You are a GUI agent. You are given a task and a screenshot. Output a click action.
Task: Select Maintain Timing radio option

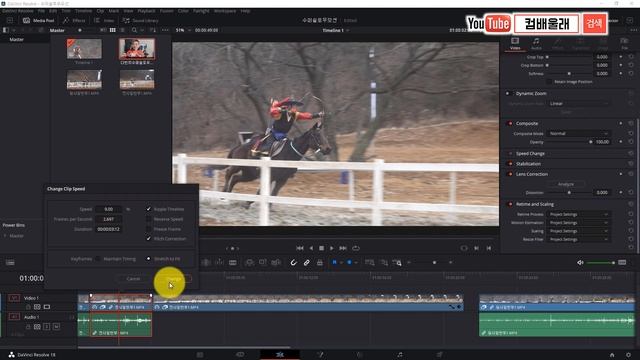tap(98, 259)
